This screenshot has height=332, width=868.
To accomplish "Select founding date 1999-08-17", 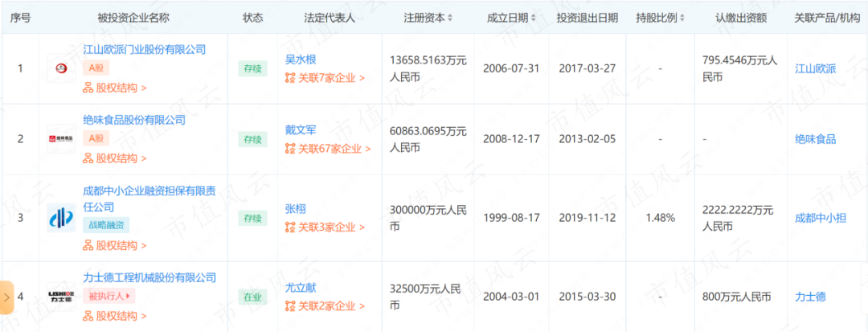I will (511, 218).
